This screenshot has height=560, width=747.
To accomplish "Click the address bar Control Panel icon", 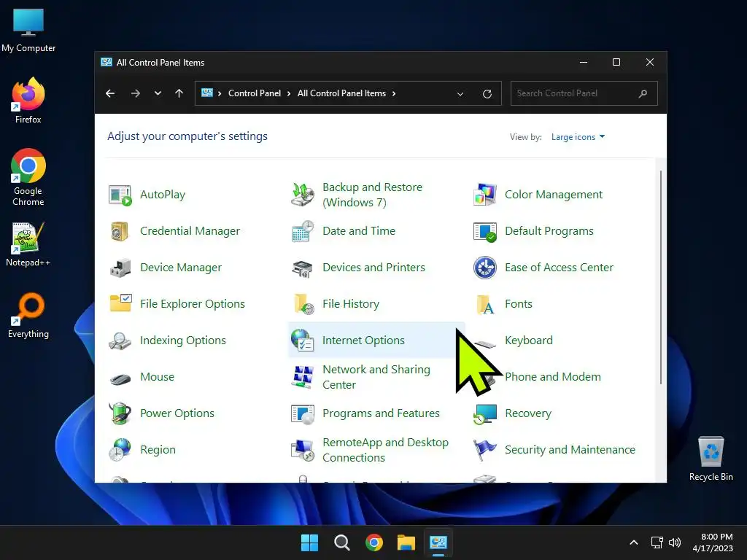I will [207, 93].
